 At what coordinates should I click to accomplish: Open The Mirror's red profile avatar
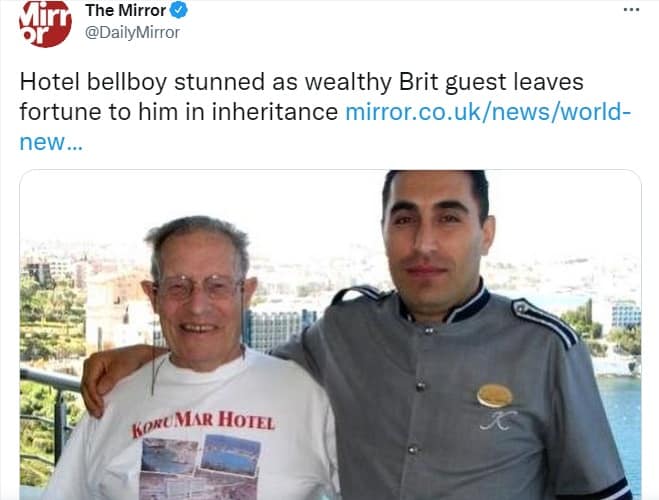(x=45, y=23)
